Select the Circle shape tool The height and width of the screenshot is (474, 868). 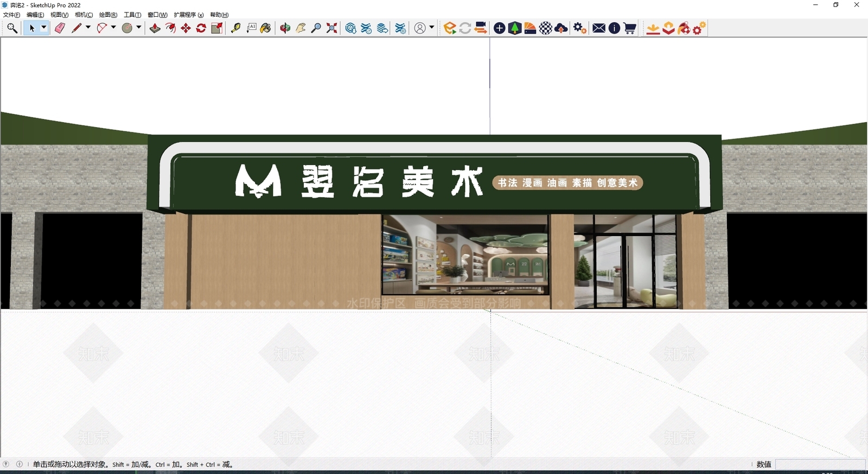tap(127, 28)
